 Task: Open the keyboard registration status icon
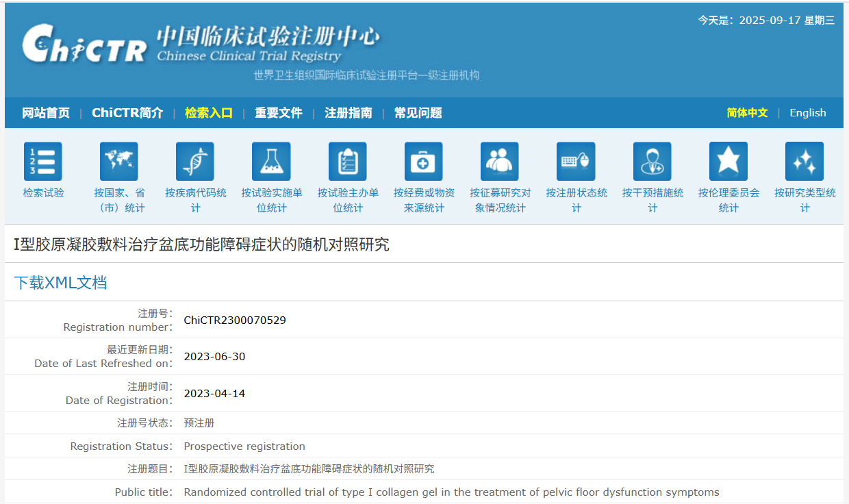click(x=576, y=162)
